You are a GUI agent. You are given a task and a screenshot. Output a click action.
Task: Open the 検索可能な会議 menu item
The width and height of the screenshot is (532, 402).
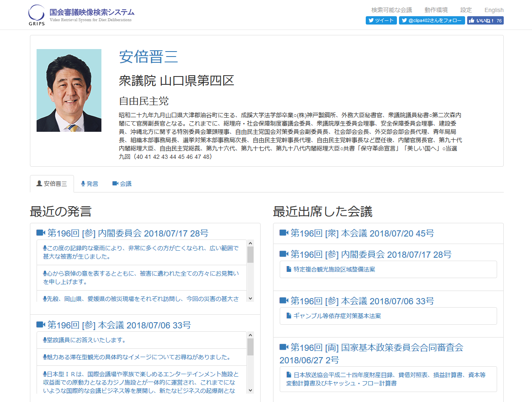tap(392, 10)
